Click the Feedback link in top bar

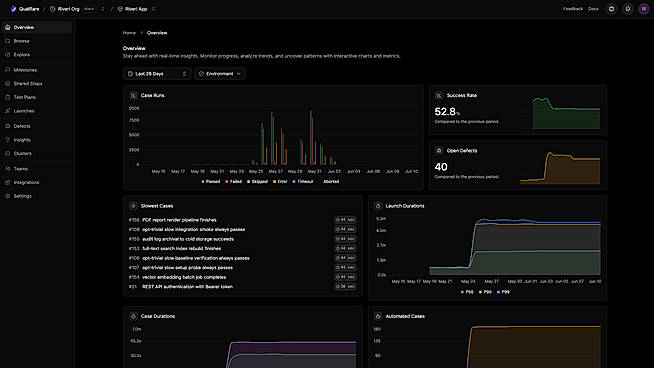[x=573, y=9]
